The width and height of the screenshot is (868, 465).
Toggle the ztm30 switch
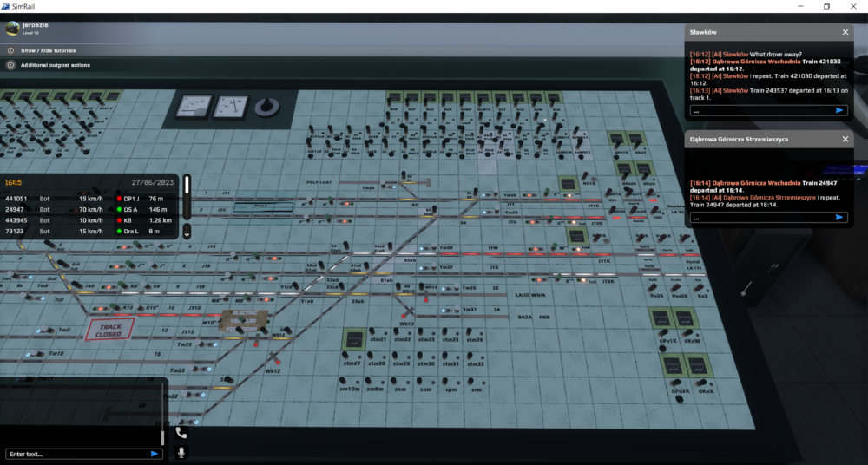coord(419,355)
